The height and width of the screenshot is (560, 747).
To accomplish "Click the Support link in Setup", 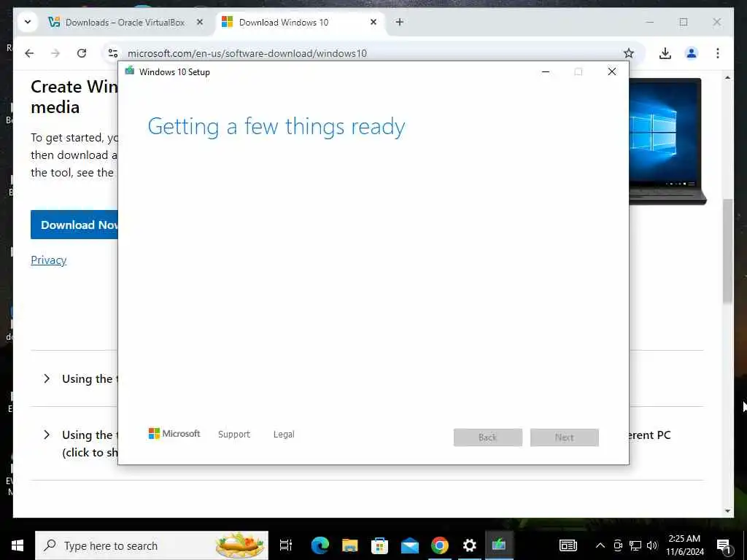I will [234, 435].
